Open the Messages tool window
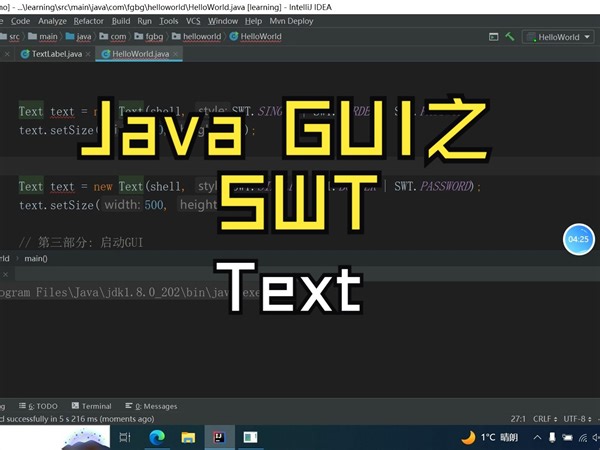Image resolution: width=600 pixels, height=450 pixels. tap(151, 406)
